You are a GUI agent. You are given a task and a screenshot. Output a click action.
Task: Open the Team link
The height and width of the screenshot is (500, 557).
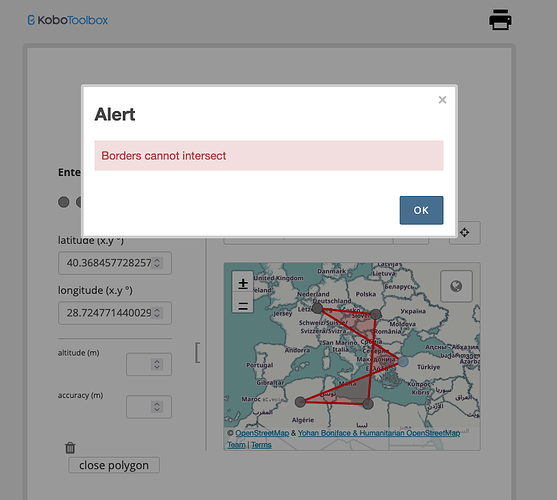236,445
